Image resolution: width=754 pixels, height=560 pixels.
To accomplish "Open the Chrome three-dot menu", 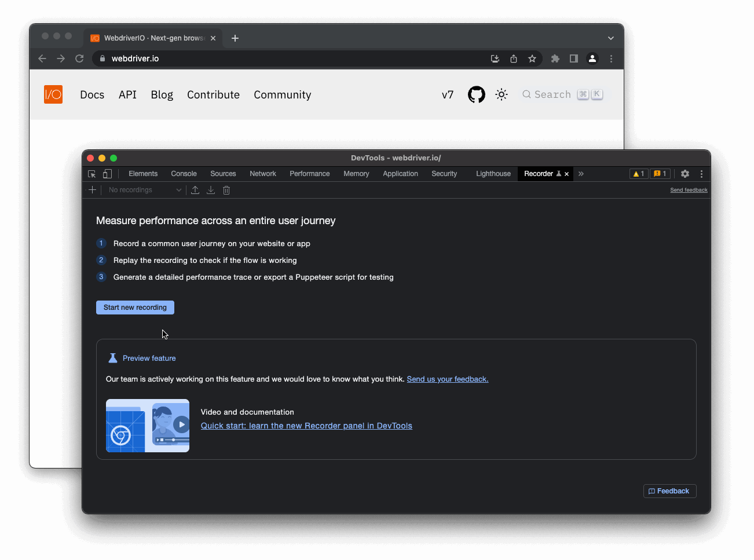I will click(611, 58).
